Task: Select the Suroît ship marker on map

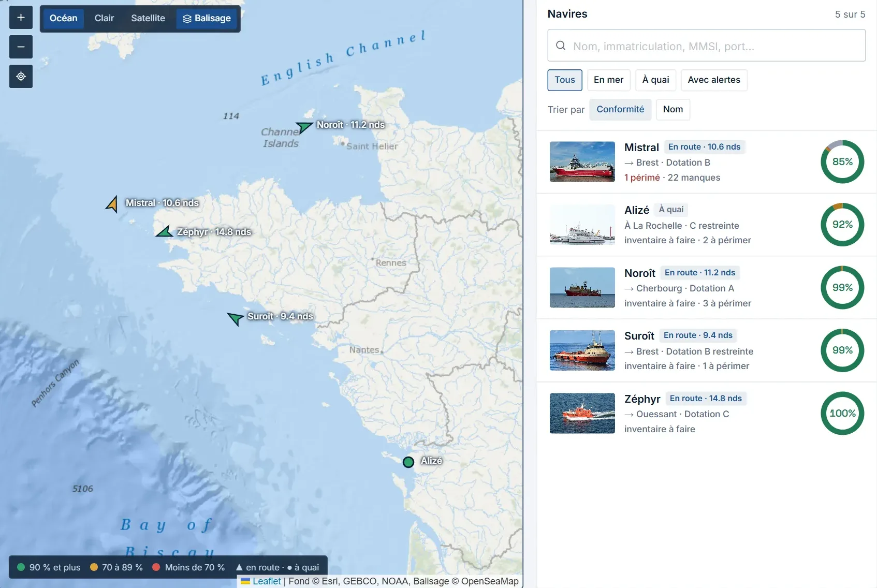Action: pos(236,318)
